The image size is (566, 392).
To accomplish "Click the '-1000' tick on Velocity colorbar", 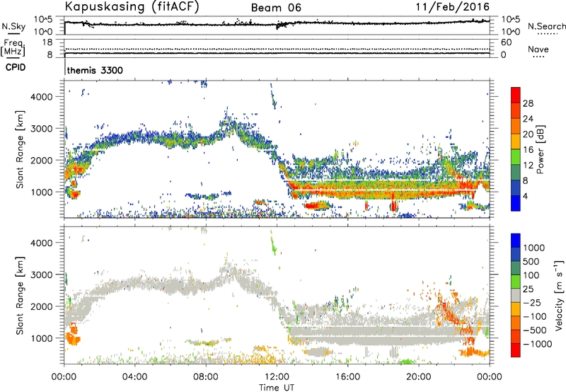I will tap(538, 344).
